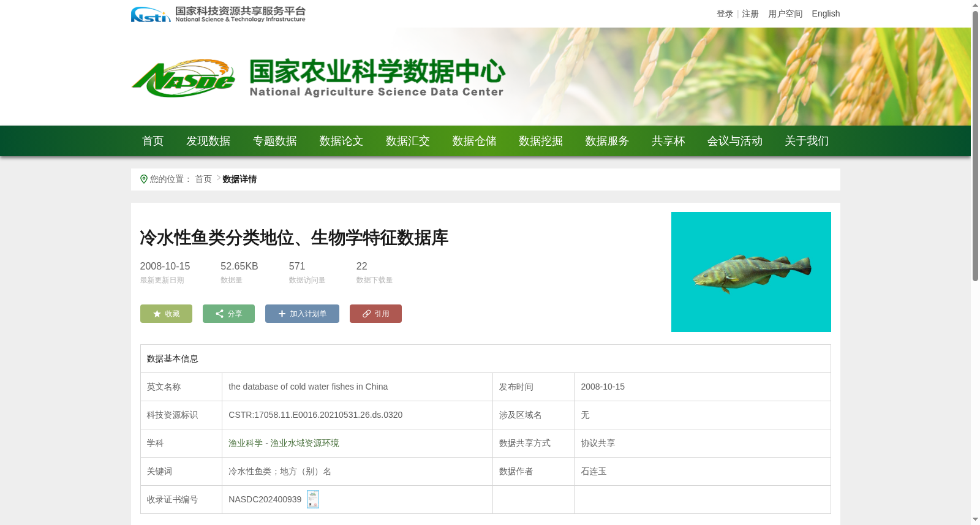Viewport: 980px width, 525px height.
Task: Add dataset to plan list 加入计划单
Action: pyautogui.click(x=302, y=314)
